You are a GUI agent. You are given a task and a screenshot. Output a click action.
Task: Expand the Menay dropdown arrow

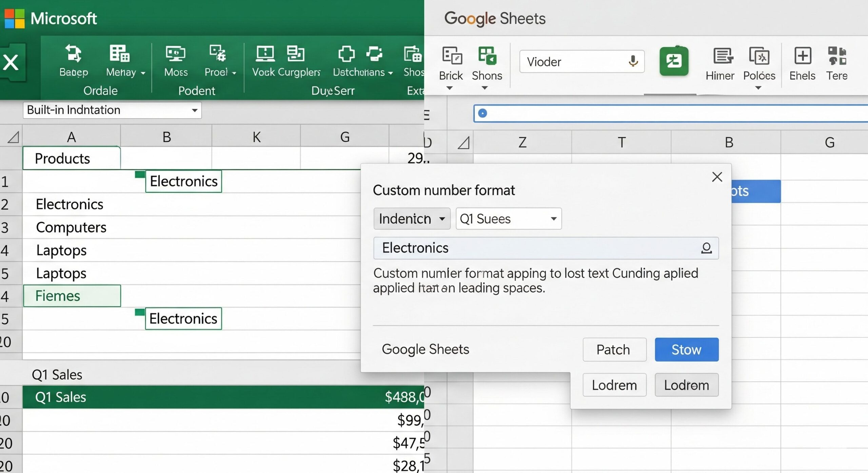pyautogui.click(x=143, y=73)
